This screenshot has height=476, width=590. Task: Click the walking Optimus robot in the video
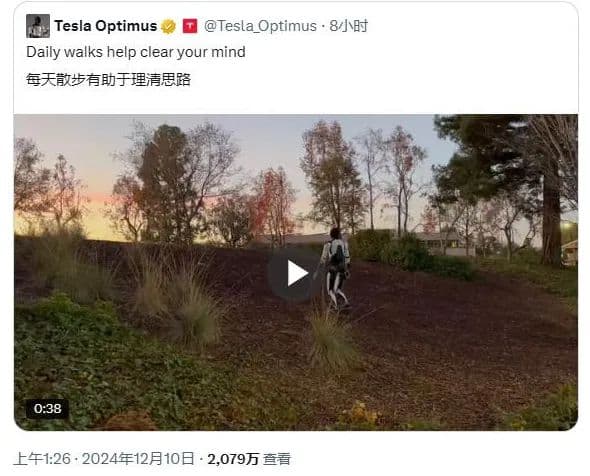(x=336, y=268)
